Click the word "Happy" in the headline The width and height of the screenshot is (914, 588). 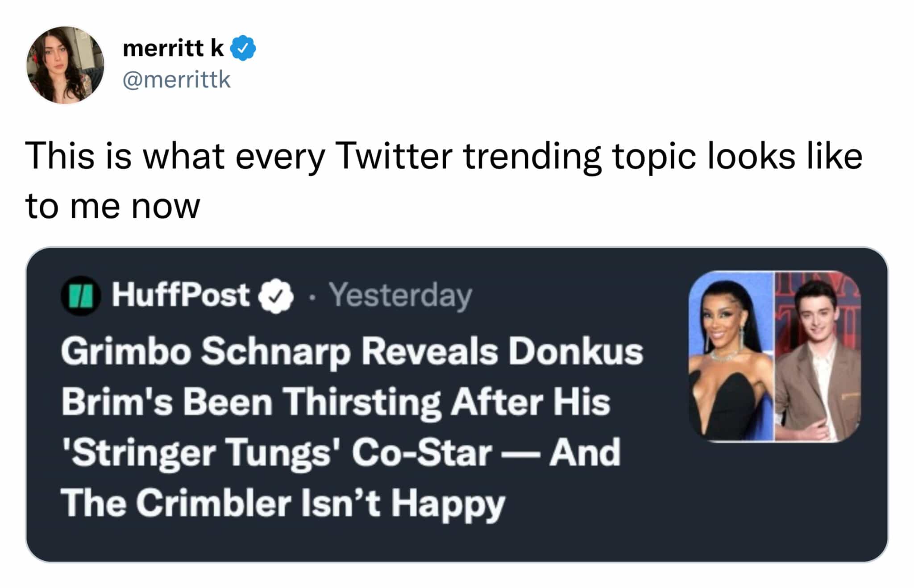(448, 503)
